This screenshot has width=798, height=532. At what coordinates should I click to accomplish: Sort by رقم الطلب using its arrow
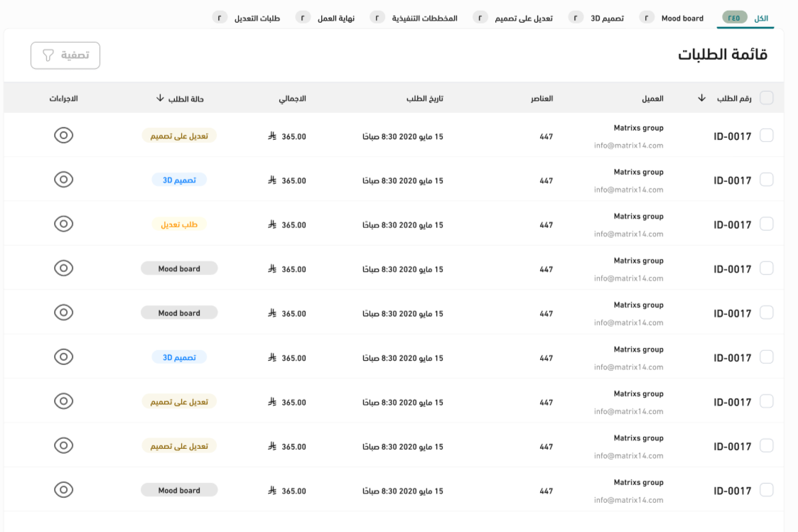click(x=702, y=99)
